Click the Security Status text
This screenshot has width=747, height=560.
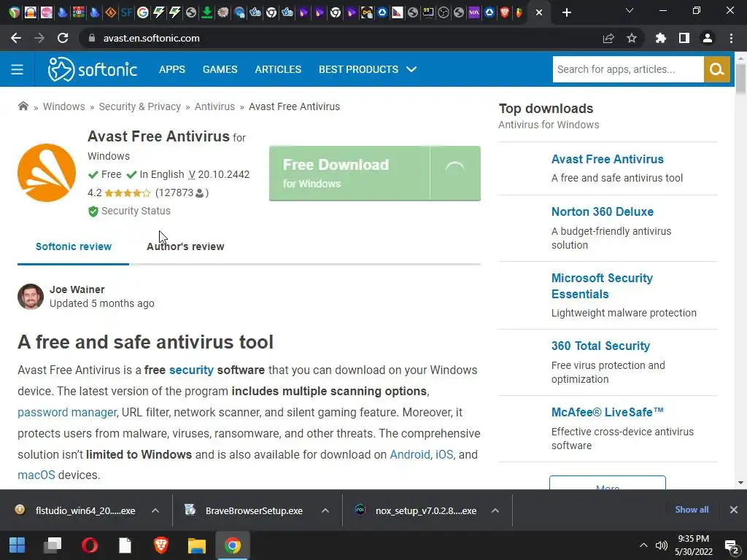point(136,211)
